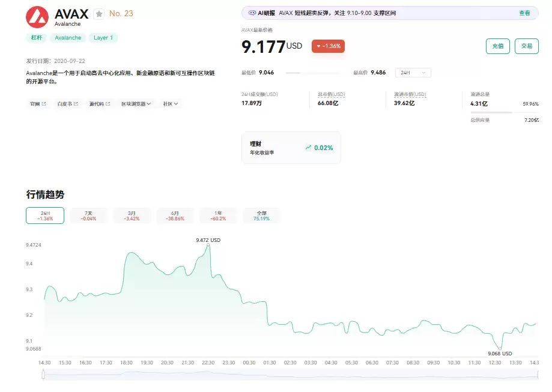Viewport: 552px width, 392px height.
Task: Click the 杠杆 tag
Action: tap(36, 38)
